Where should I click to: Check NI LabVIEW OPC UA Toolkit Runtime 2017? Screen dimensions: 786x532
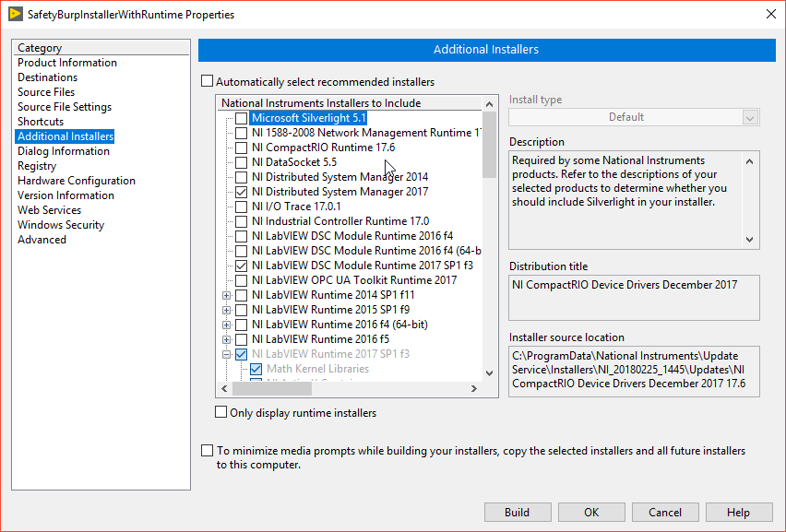click(241, 280)
